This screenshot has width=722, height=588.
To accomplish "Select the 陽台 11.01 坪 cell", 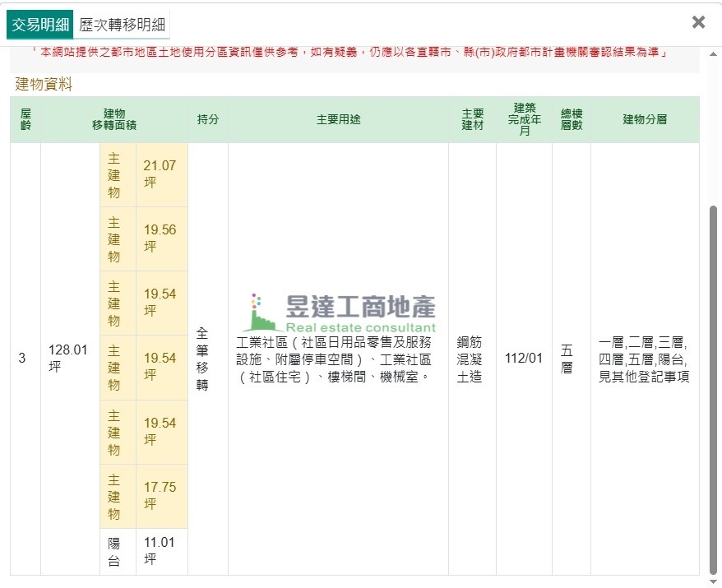I will point(160,551).
